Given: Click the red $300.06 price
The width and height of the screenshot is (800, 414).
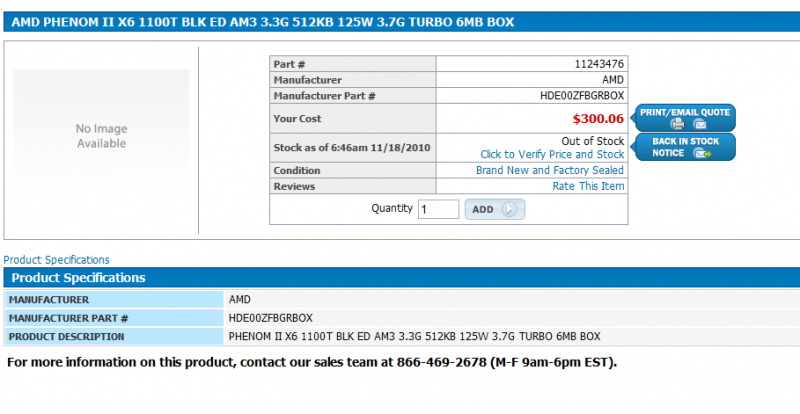Looking at the screenshot, I should (x=597, y=118).
